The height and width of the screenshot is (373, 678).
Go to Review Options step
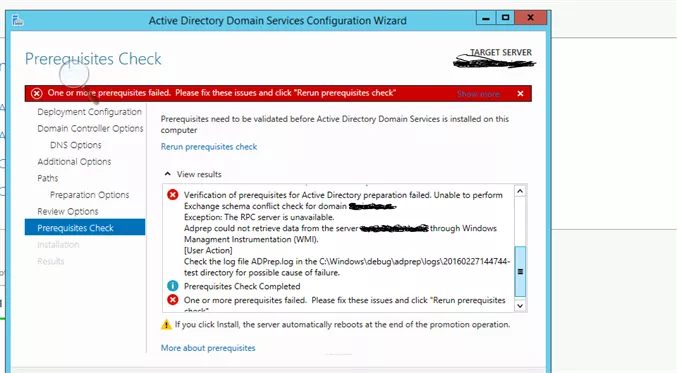[67, 211]
